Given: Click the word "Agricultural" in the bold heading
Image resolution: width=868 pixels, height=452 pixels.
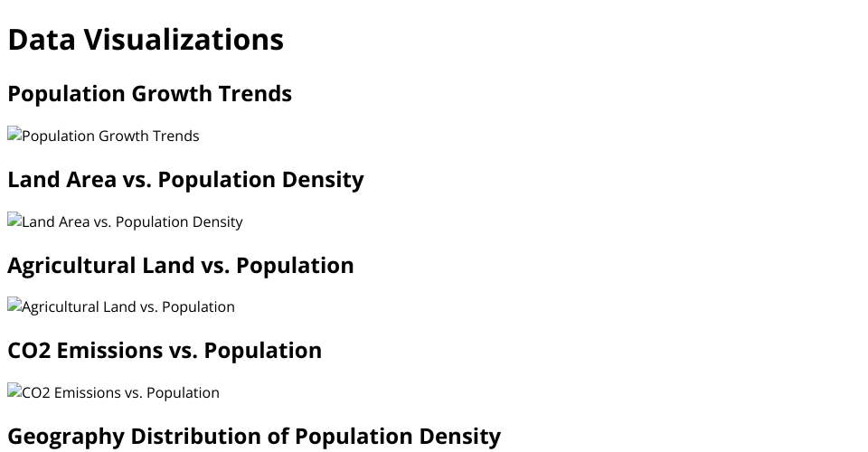Looking at the screenshot, I should [x=72, y=266].
